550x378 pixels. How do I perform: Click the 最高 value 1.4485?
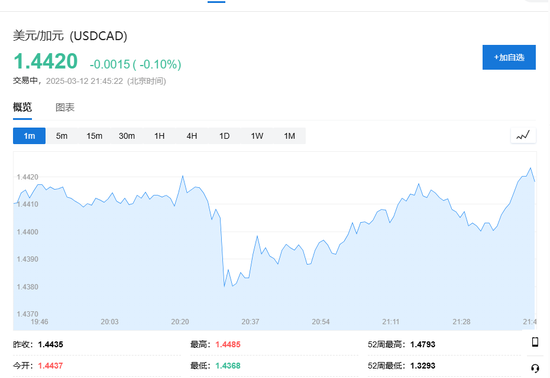coord(228,344)
